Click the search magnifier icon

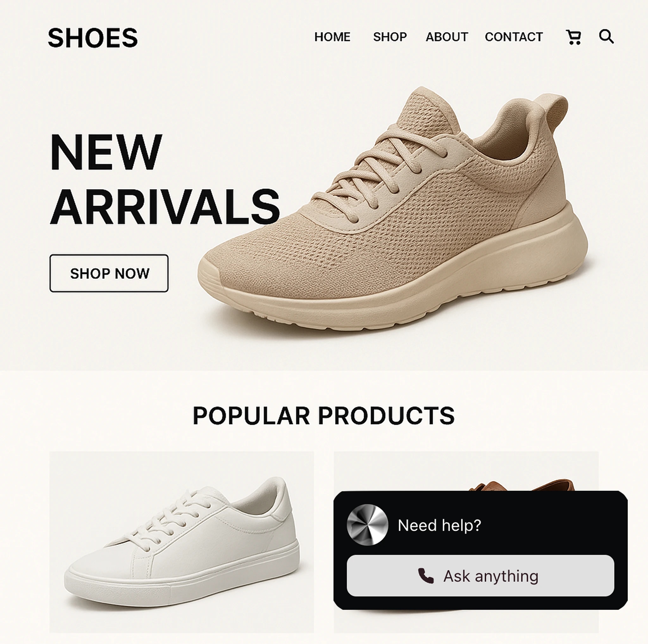pyautogui.click(x=607, y=37)
